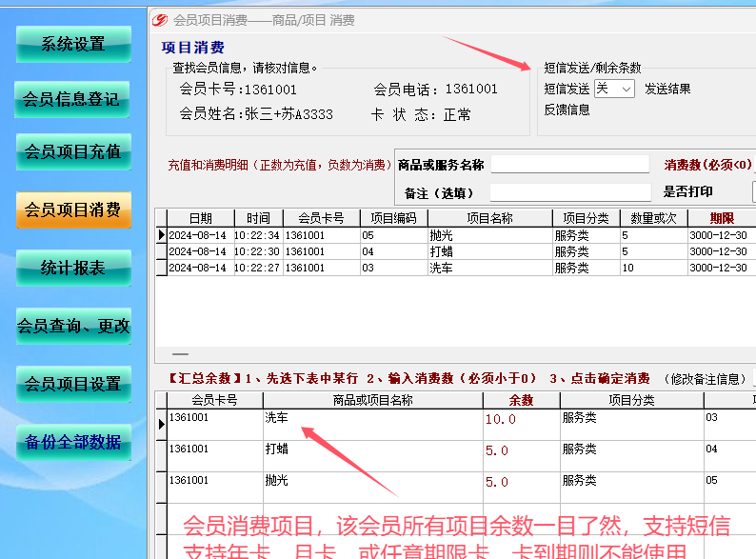The width and height of the screenshot is (756, 559).
Task: Sort by the 日期 column header
Action: [x=201, y=218]
